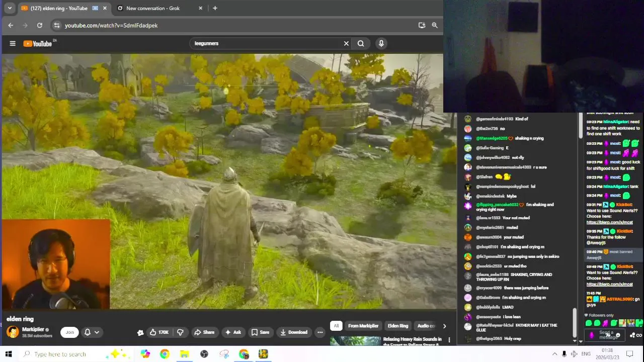This screenshot has width=644, height=362.
Task: Close the Grok tab
Action: tap(201, 8)
